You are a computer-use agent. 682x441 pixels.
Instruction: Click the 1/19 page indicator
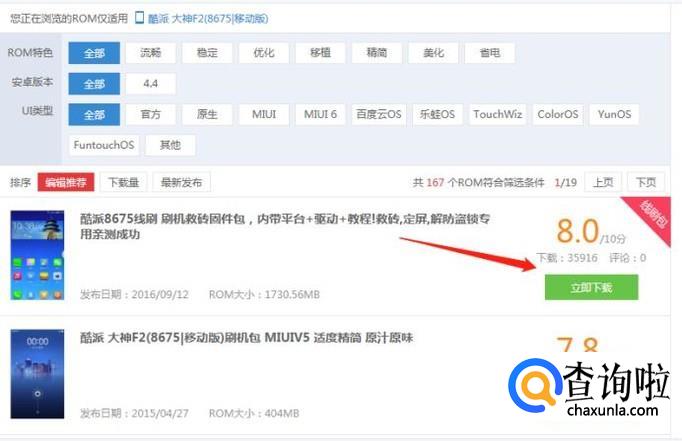(566, 183)
